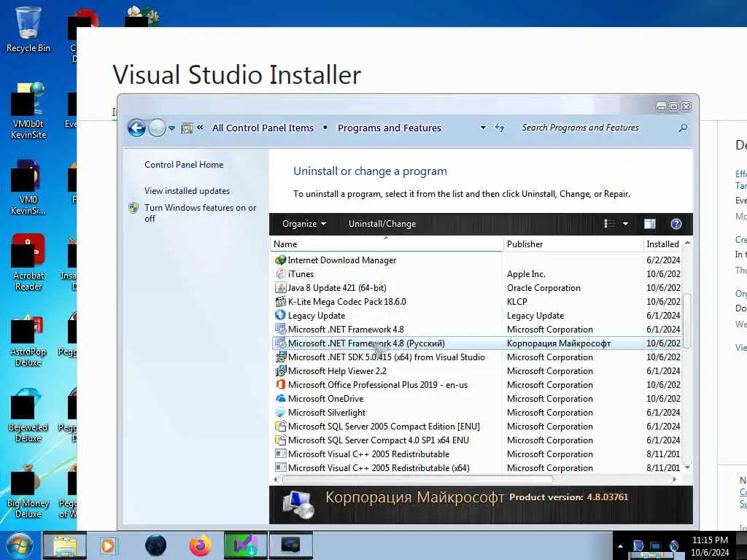Viewport: 747px width, 560px height.
Task: Select the Legacy Update icon
Action: tap(281, 315)
